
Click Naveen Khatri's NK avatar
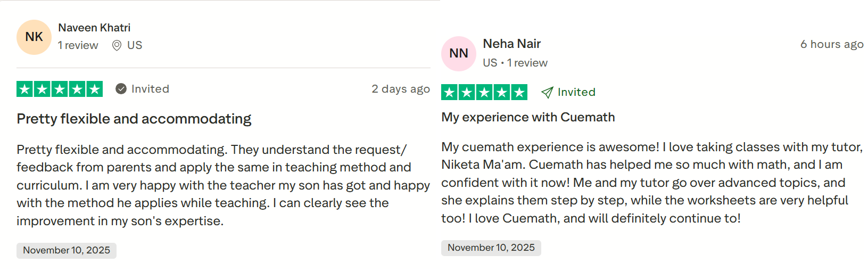(34, 37)
